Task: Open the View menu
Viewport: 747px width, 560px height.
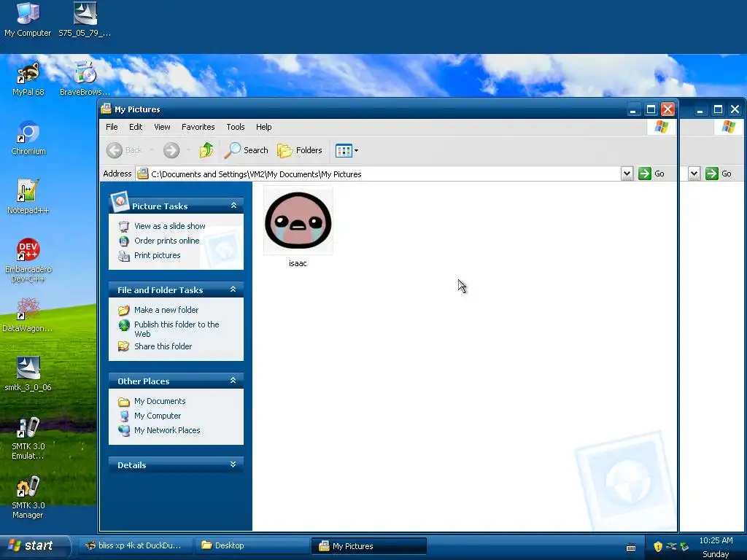Action: coord(162,127)
